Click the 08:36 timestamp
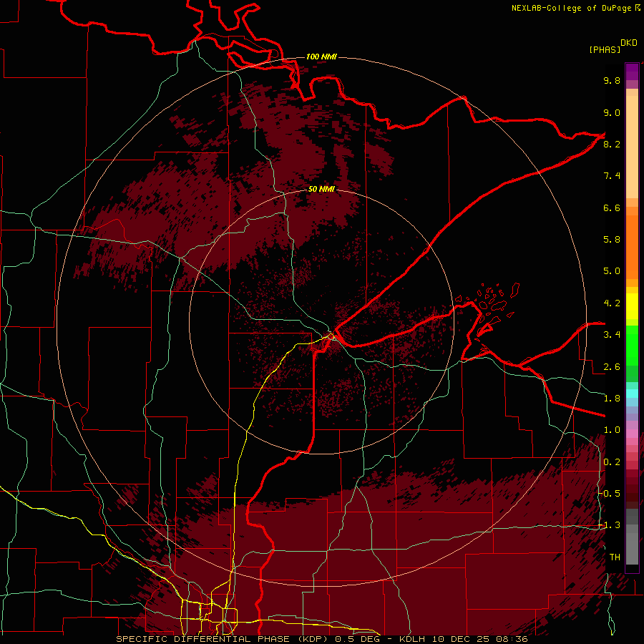Viewport: 644px width, 644px height. 512,639
